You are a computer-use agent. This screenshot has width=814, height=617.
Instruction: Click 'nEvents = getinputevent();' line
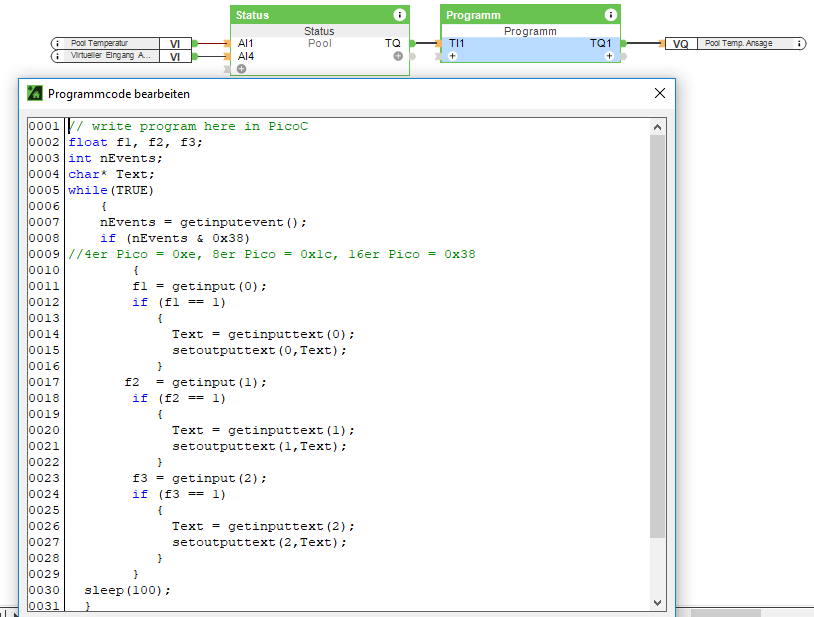pos(203,222)
